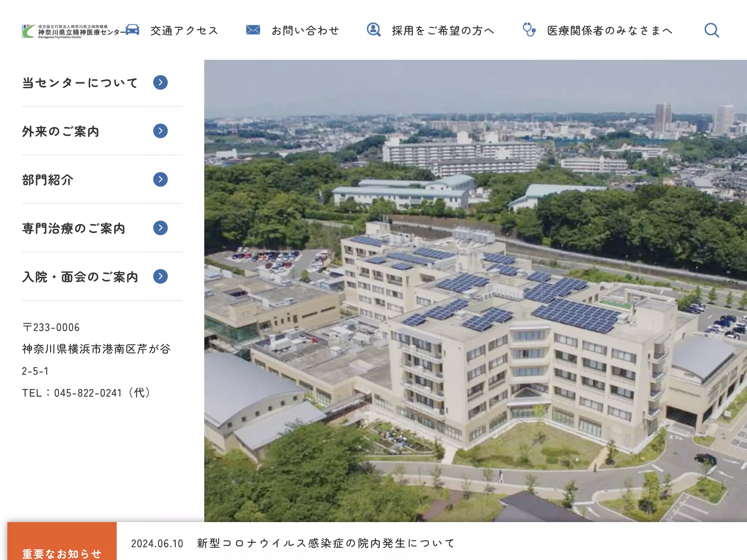Viewport: 747px width, 560px height.
Task: Select 部門紹介 menu item
Action: coord(48,180)
